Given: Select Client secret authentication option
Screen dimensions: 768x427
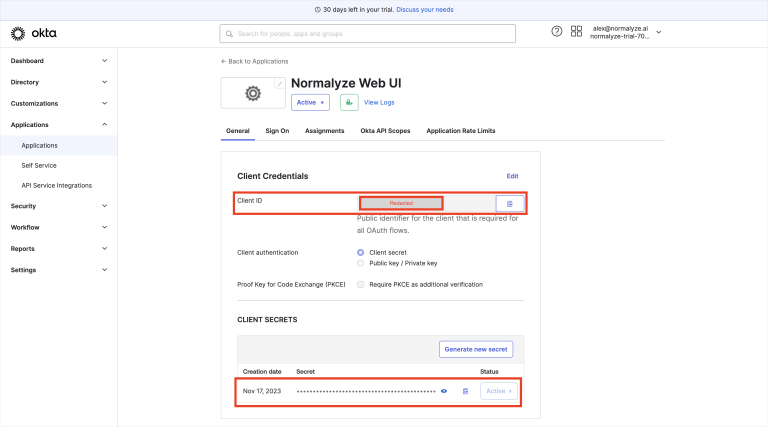Looking at the screenshot, I should pos(361,252).
